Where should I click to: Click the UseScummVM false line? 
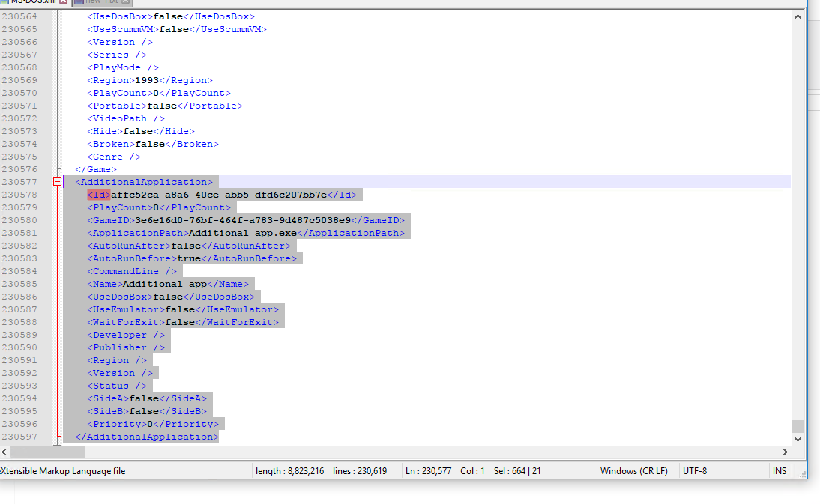pos(177,29)
